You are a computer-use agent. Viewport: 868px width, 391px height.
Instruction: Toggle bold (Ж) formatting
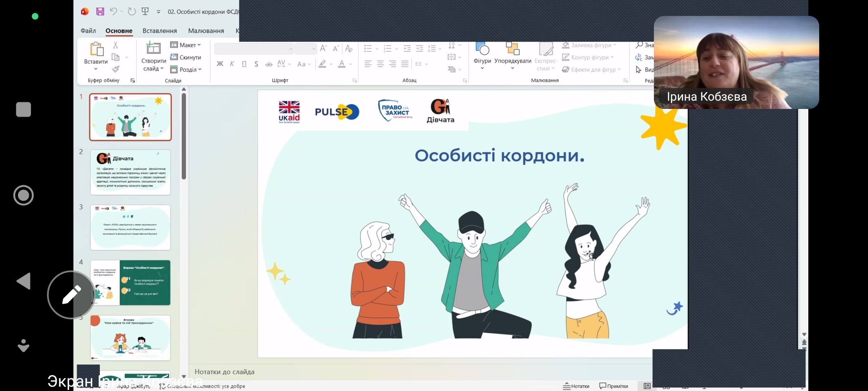coord(220,64)
